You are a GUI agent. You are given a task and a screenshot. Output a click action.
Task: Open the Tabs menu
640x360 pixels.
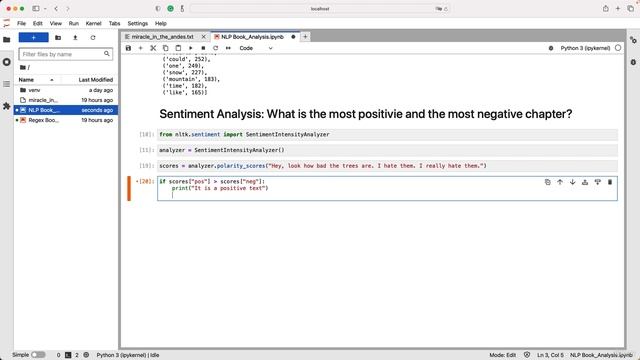(114, 23)
